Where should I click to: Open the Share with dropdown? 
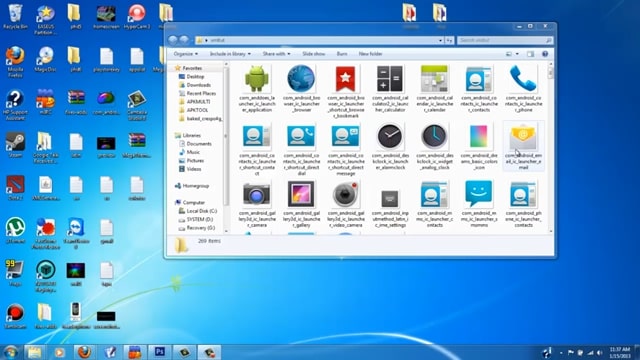[276, 54]
